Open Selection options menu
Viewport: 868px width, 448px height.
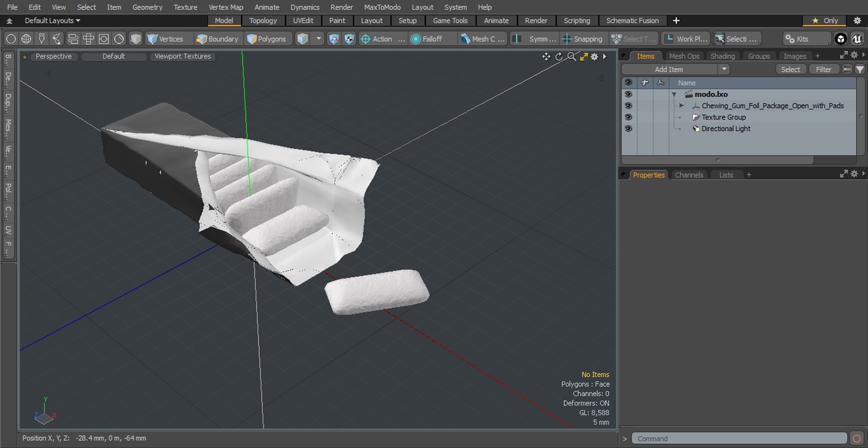click(737, 39)
